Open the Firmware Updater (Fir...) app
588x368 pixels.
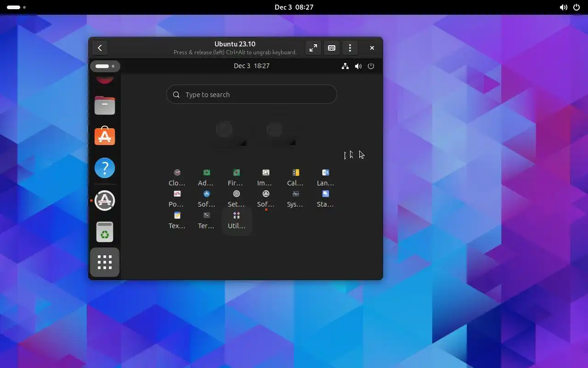[236, 177]
